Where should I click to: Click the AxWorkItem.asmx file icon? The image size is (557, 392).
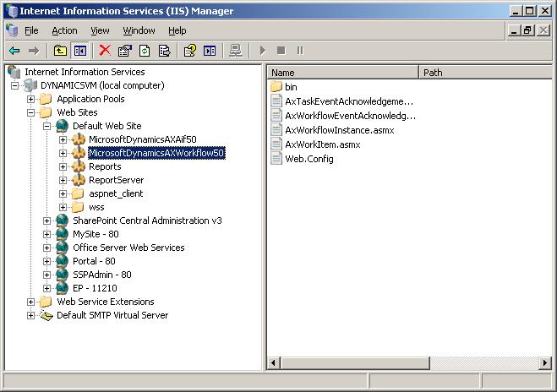coord(276,144)
